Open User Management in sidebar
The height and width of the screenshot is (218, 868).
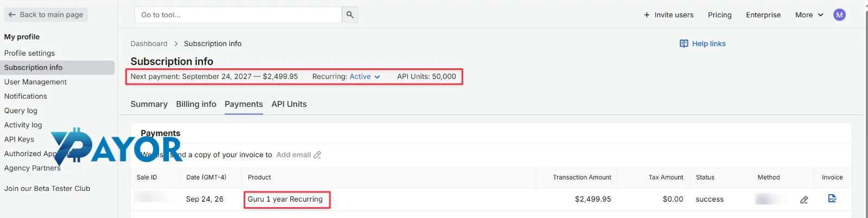[x=35, y=82]
